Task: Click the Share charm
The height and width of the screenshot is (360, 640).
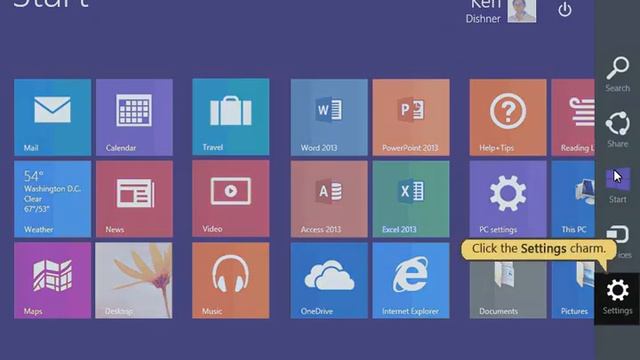Action: click(x=618, y=129)
